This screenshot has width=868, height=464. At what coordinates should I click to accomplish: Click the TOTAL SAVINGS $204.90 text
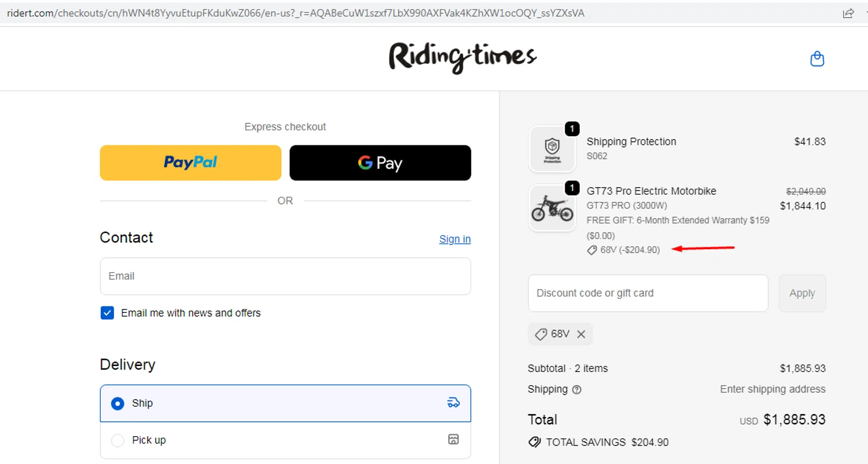point(607,443)
